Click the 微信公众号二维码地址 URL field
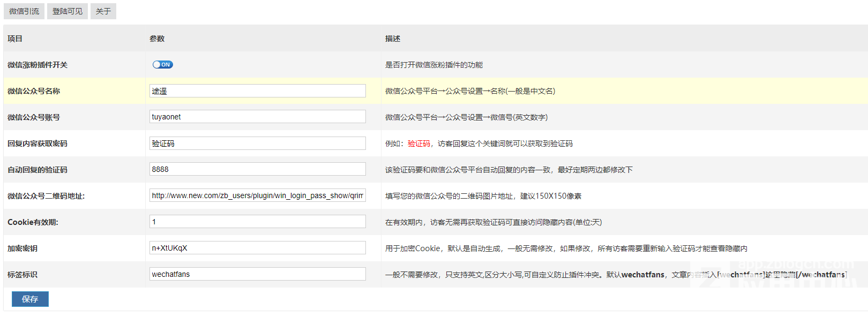The image size is (868, 317). pyautogui.click(x=258, y=195)
